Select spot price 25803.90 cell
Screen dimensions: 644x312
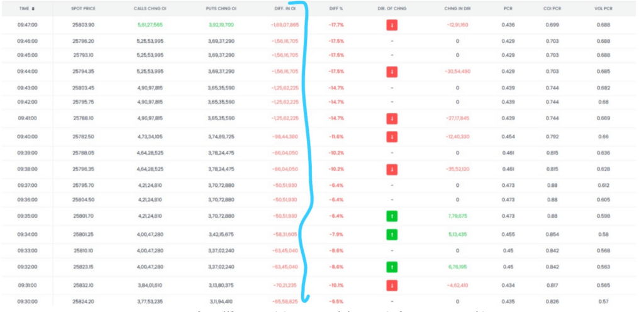click(x=83, y=25)
